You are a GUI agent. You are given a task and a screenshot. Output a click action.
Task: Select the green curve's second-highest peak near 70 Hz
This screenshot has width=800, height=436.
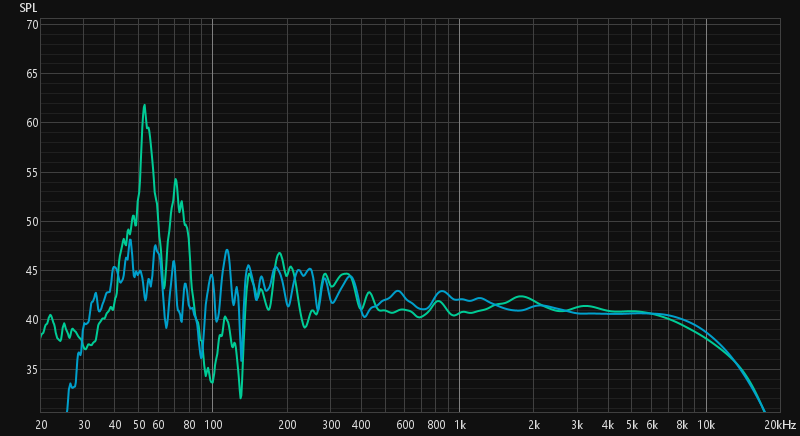click(175, 180)
